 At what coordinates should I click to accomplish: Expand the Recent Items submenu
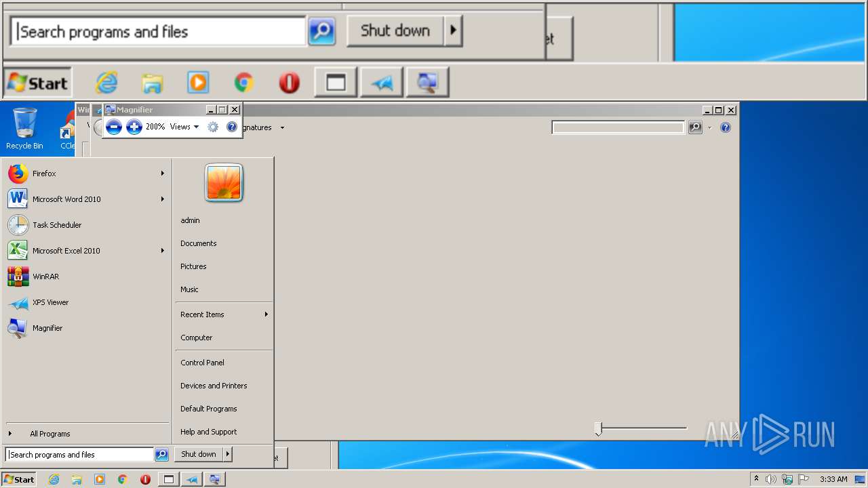coord(223,314)
